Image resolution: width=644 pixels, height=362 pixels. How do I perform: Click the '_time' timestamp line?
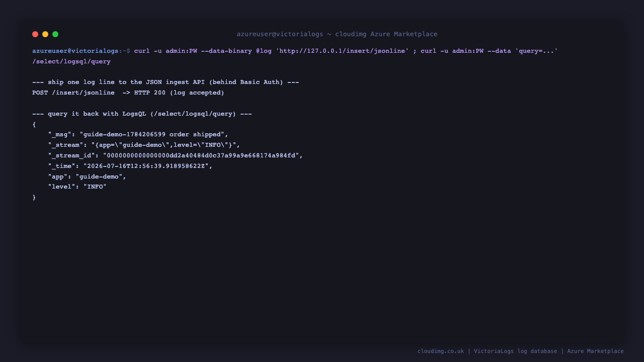(130, 166)
